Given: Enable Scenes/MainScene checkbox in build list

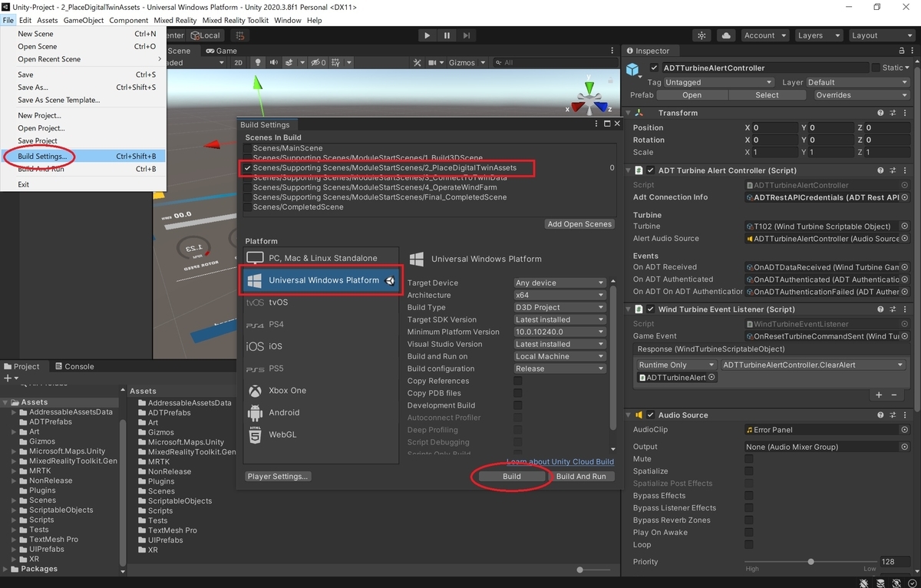Looking at the screenshot, I should click(x=248, y=148).
